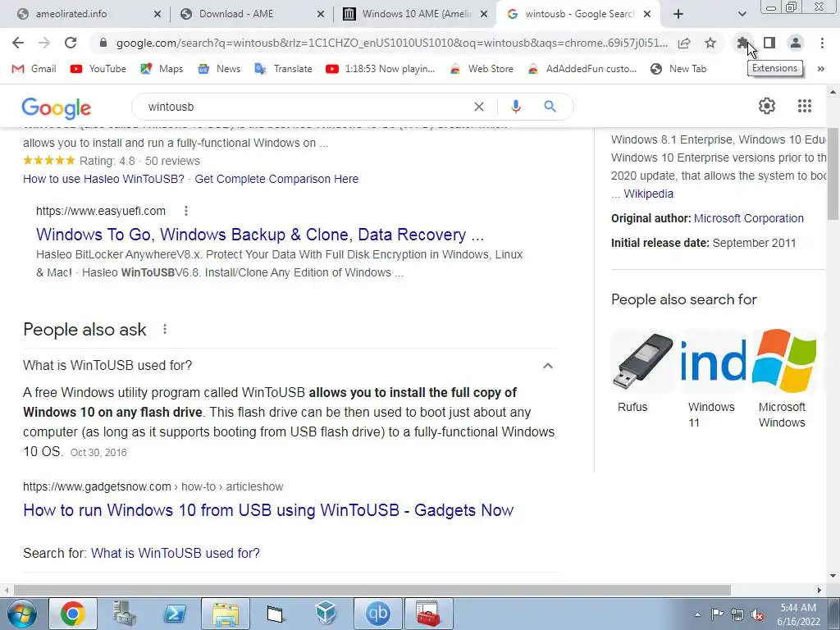
Task: Click the horizontal page scrollbar
Action: pyautogui.click(x=372, y=590)
